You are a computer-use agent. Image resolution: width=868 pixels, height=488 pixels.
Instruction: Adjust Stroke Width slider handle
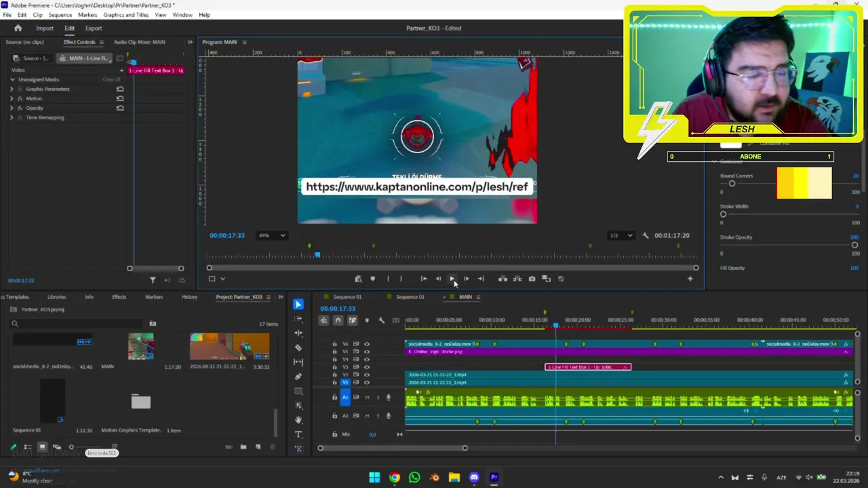click(x=723, y=214)
